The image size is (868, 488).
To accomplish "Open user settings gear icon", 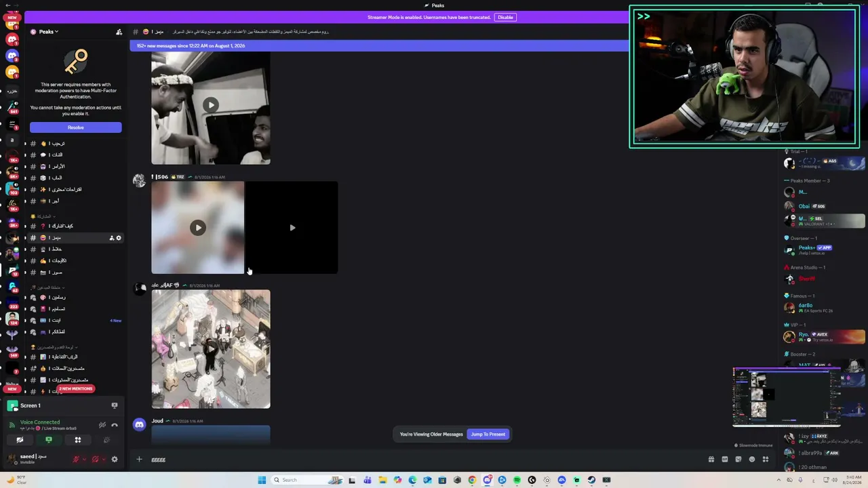I will [x=115, y=459].
